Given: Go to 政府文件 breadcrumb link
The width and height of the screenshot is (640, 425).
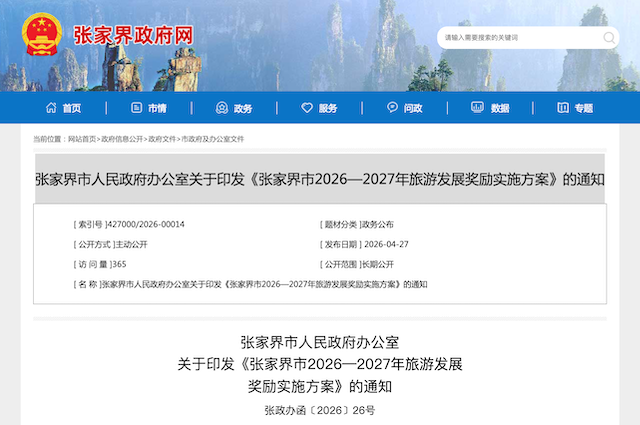Looking at the screenshot, I should 162,139.
